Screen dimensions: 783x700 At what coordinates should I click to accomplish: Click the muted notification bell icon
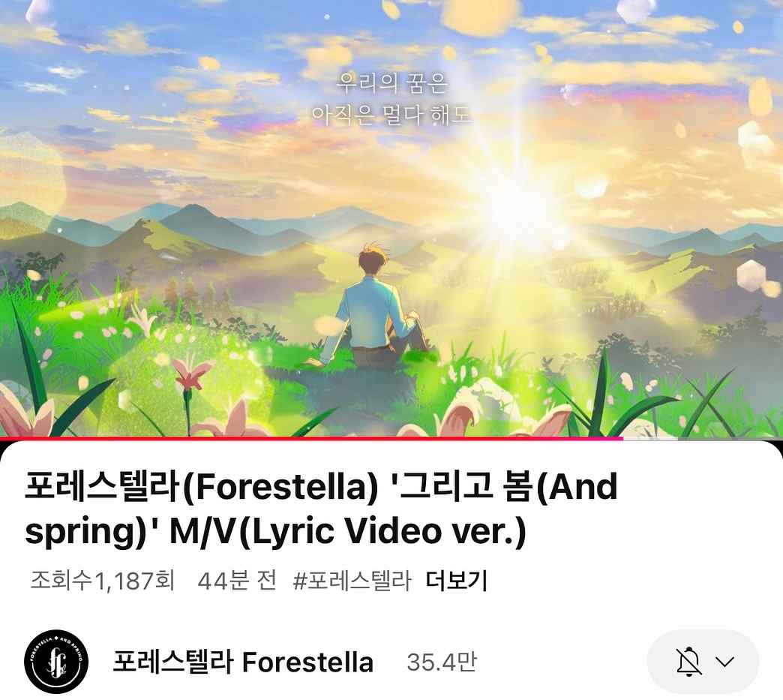(688, 662)
